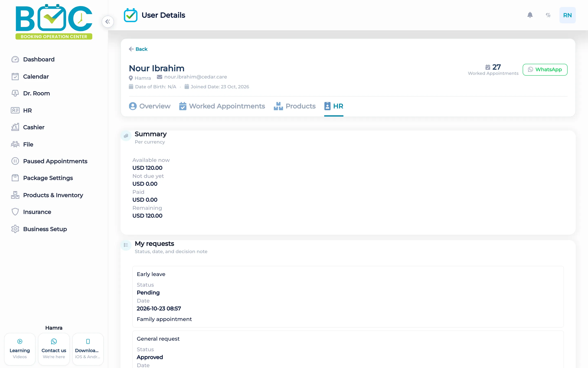Click the Summary coins icon
The height and width of the screenshot is (368, 588).
pos(126,136)
